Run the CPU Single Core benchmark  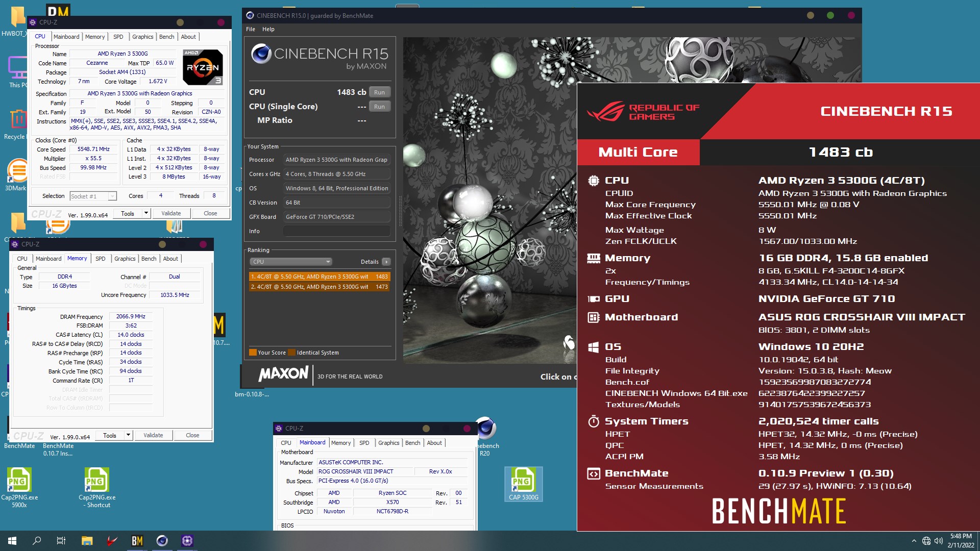coord(379,107)
